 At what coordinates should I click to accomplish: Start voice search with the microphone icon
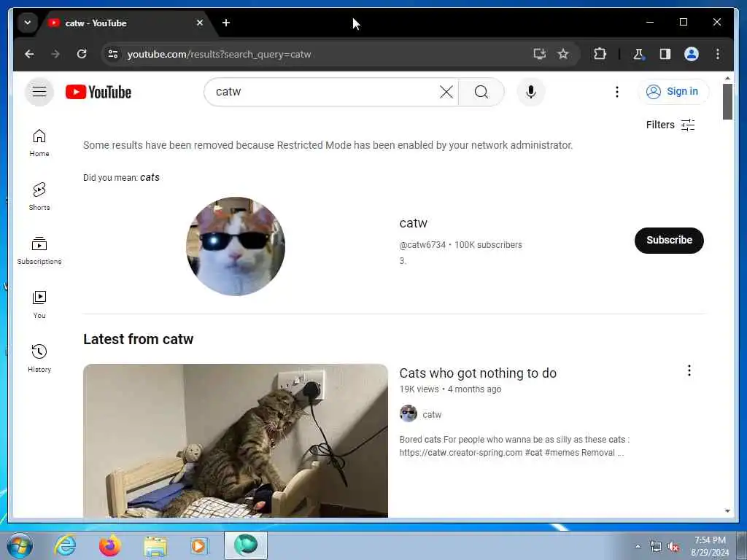tap(531, 92)
